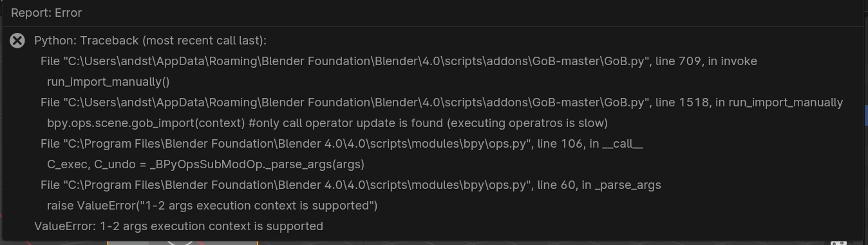Click the "bpy.ops.scene.gob_import(context)" code line
Screen dimensions: 868x245
pos(327,123)
